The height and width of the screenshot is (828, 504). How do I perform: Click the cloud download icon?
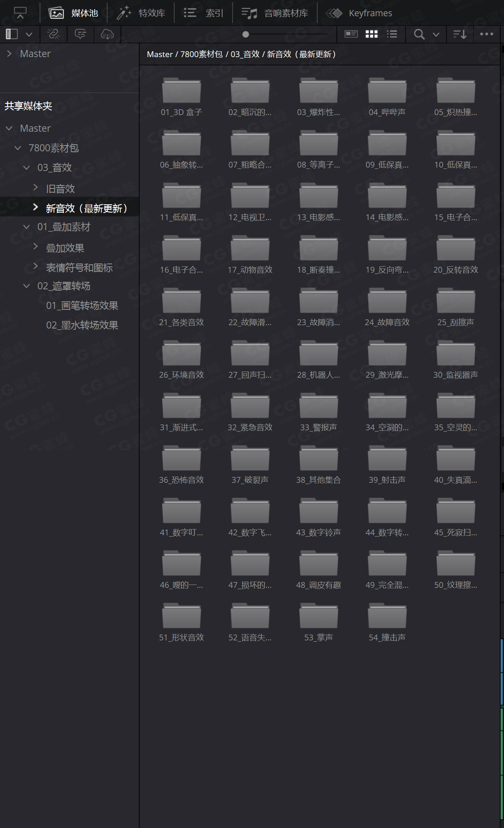tap(107, 34)
